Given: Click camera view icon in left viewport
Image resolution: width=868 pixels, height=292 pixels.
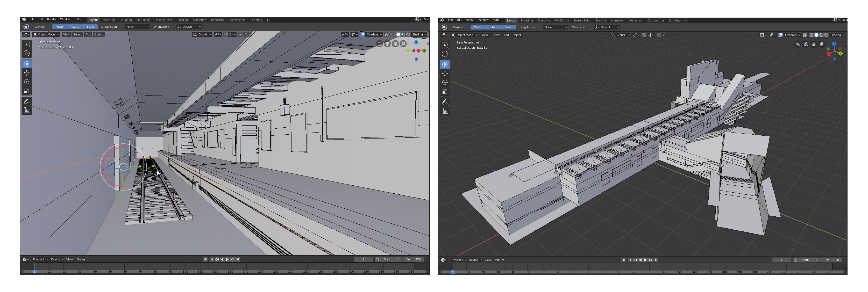Looking at the screenshot, I should click(388, 44).
